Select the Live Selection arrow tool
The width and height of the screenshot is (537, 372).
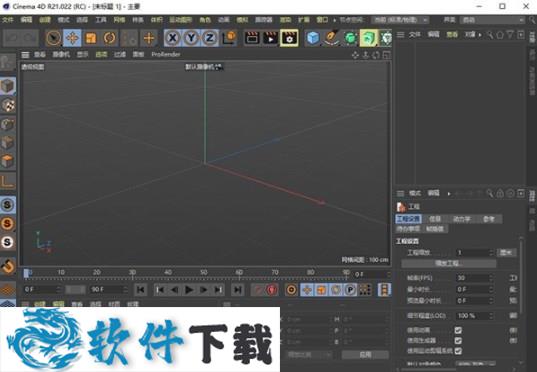point(53,38)
